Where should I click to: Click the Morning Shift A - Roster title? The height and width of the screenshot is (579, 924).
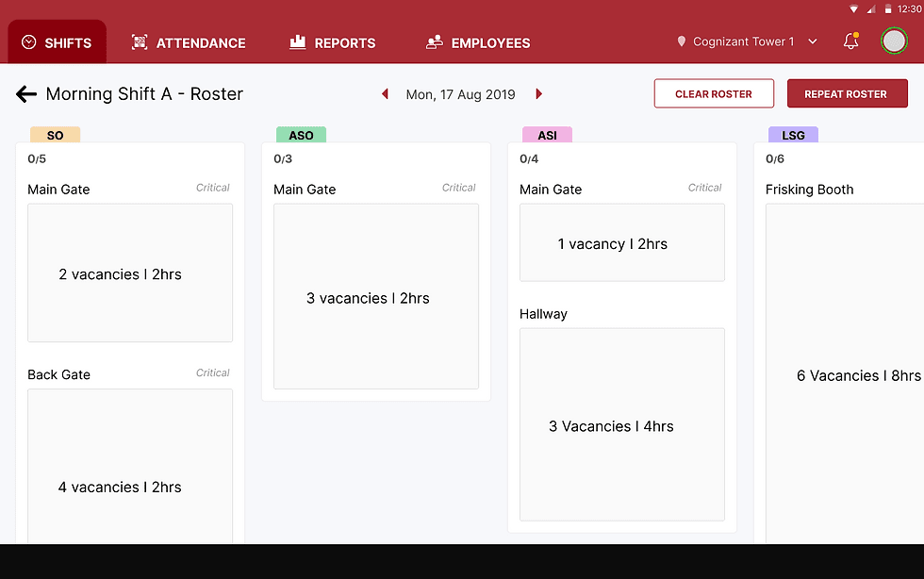[x=144, y=93]
